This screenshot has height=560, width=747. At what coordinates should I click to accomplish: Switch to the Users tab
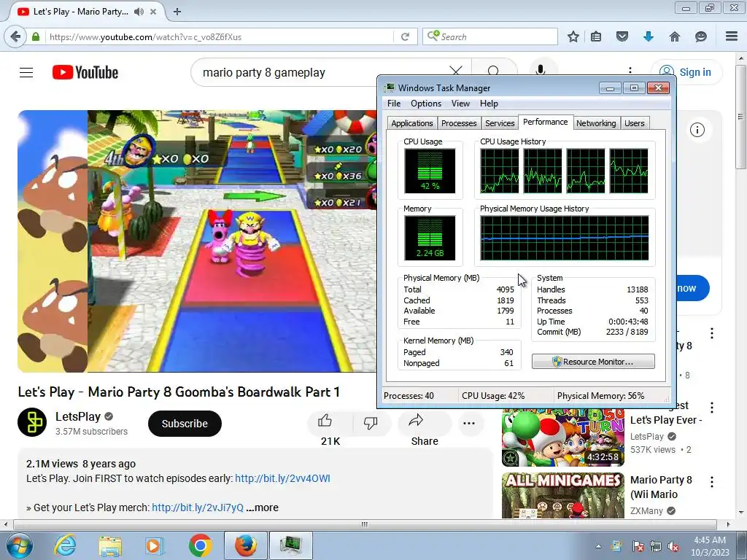[x=634, y=123]
